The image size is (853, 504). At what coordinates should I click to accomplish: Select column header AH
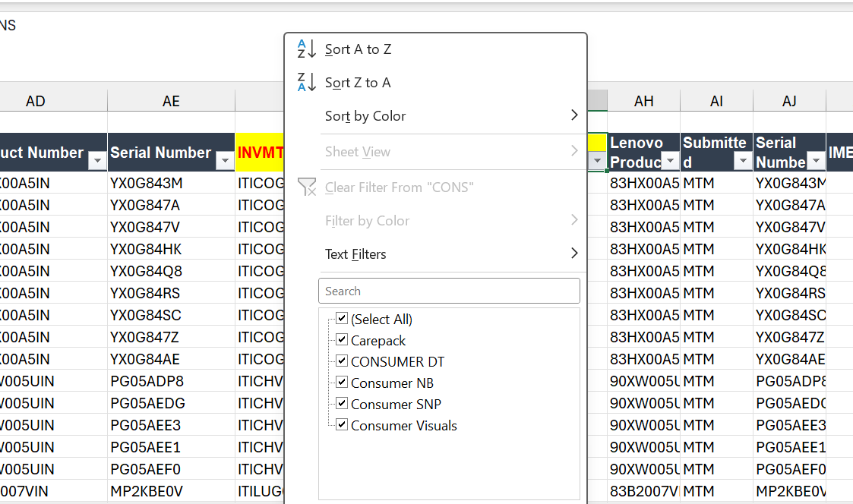[x=643, y=101]
